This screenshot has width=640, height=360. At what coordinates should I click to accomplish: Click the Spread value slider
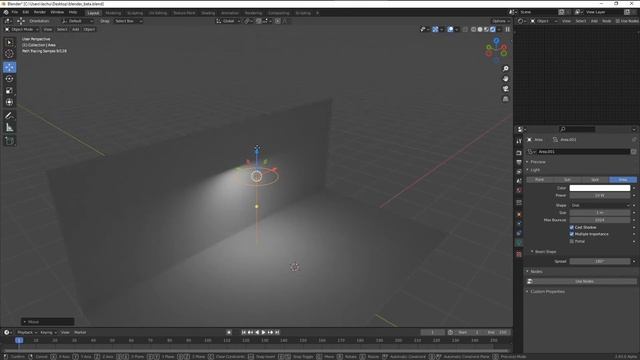tap(600, 261)
